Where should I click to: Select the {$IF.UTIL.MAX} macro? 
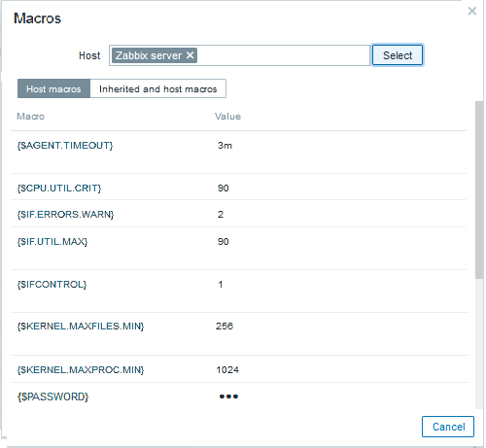(x=52, y=242)
